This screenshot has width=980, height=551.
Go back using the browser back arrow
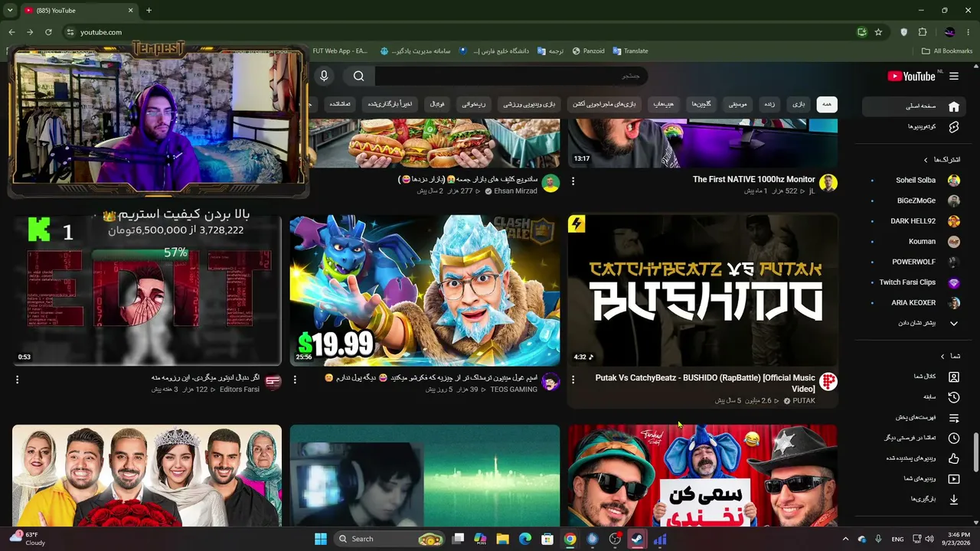tap(11, 32)
